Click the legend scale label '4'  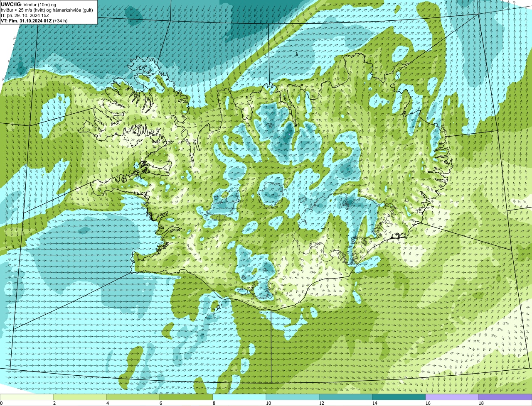108,403
